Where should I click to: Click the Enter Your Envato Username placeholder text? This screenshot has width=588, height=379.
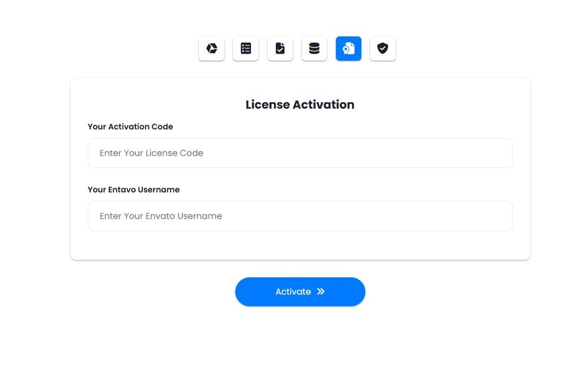[x=161, y=216]
